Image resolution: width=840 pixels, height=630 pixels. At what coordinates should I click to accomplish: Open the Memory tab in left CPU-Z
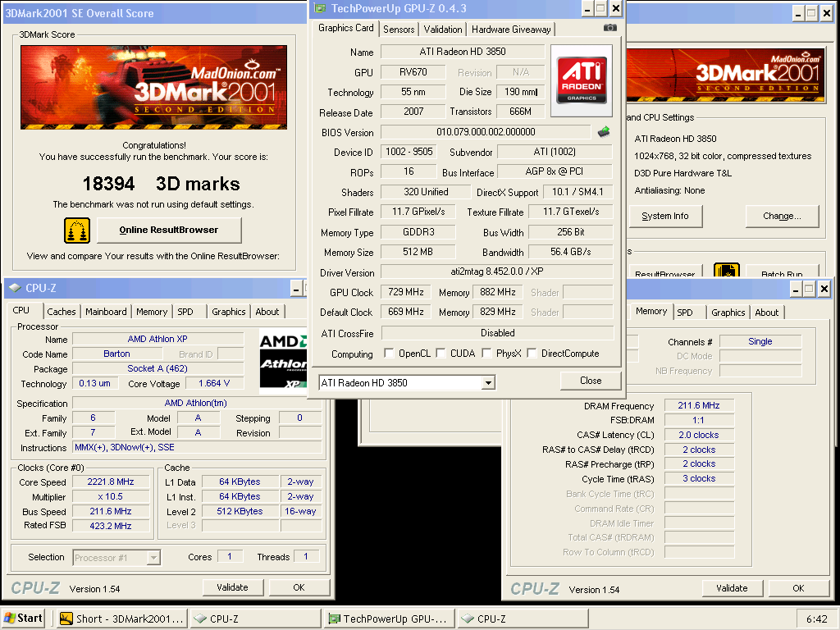pyautogui.click(x=152, y=312)
